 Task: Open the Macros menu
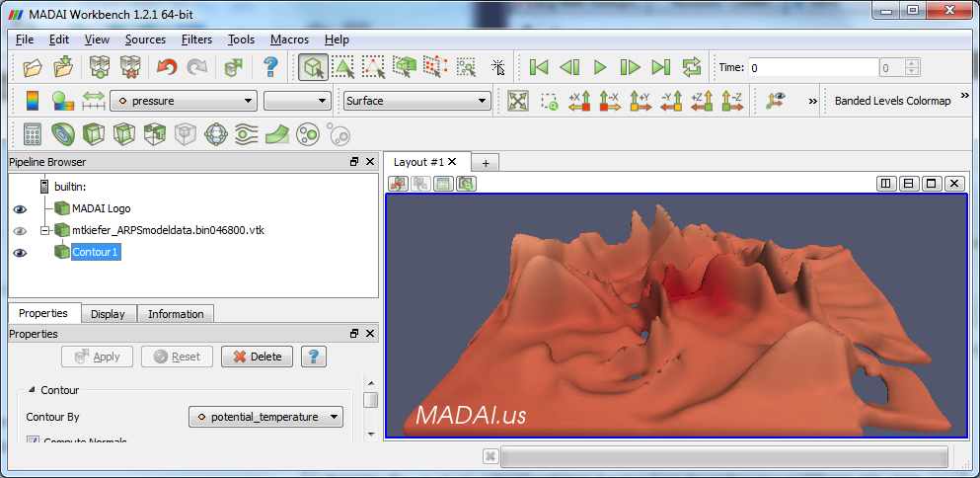tap(289, 40)
